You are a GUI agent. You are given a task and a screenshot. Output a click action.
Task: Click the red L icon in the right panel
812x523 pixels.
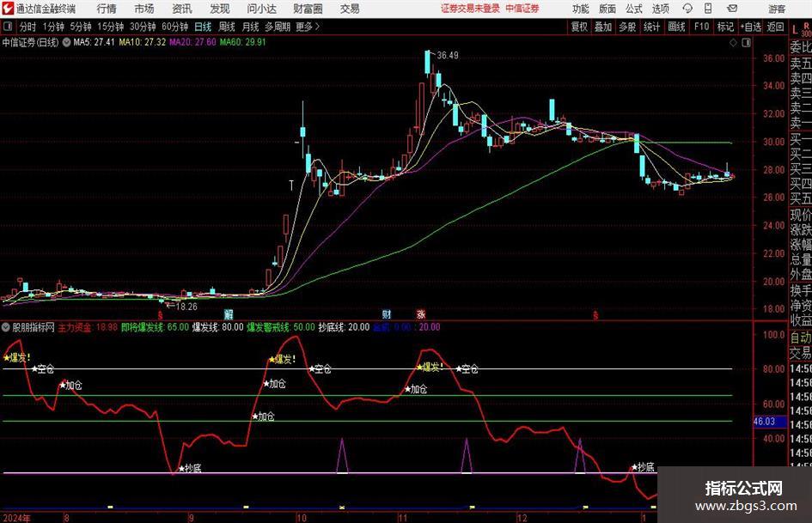coord(795,30)
